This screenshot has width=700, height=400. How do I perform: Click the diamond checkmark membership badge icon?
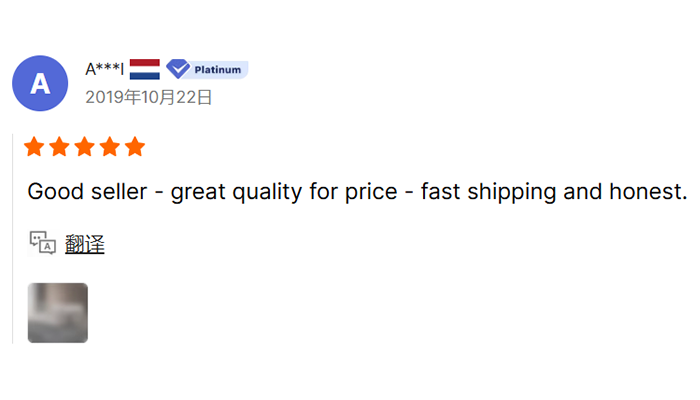tap(178, 69)
